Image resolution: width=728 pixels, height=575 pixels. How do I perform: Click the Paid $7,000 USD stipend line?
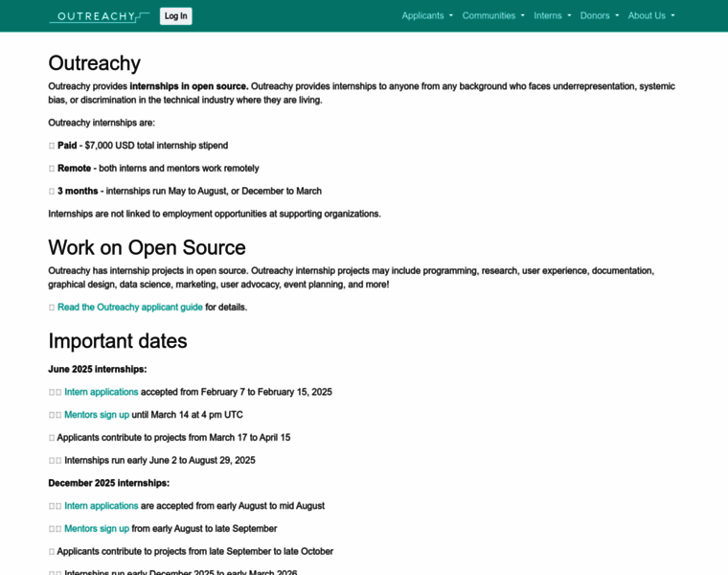pyautogui.click(x=138, y=146)
